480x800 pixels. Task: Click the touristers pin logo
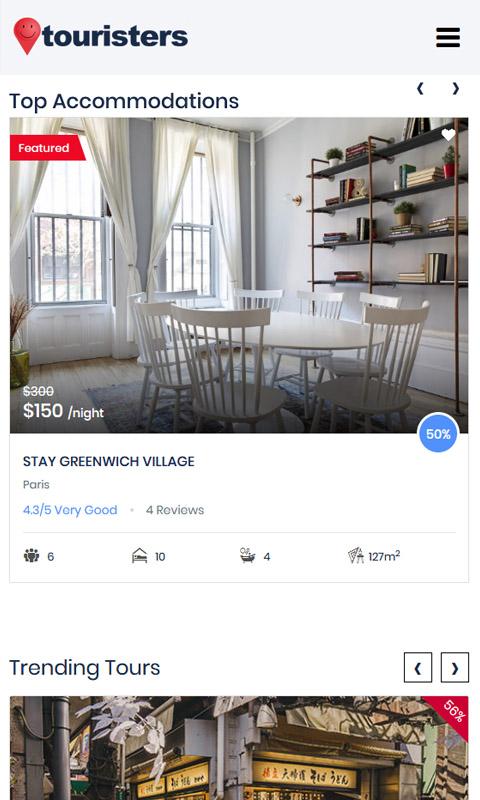coord(27,36)
